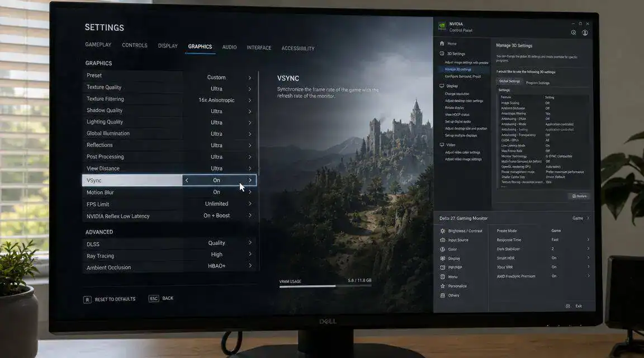Open Adjust image settings with preview
The image size is (644, 358).
(x=467, y=63)
